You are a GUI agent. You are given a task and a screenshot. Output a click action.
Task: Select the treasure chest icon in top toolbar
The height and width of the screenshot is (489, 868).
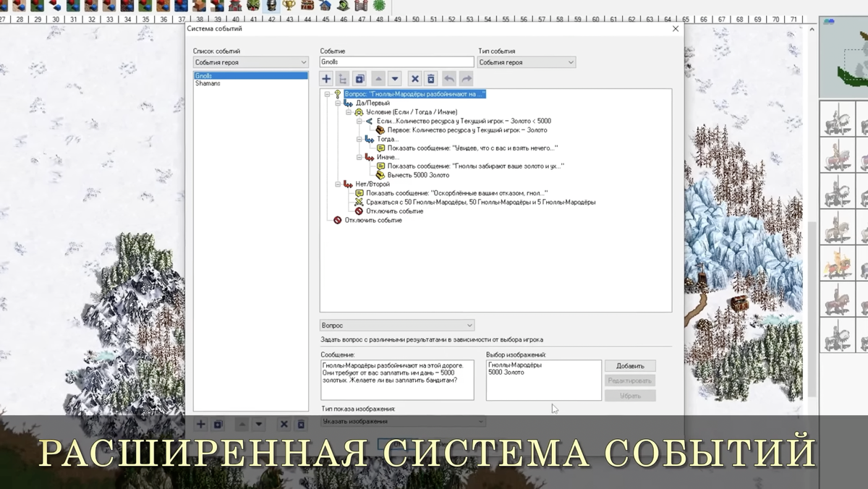click(308, 7)
